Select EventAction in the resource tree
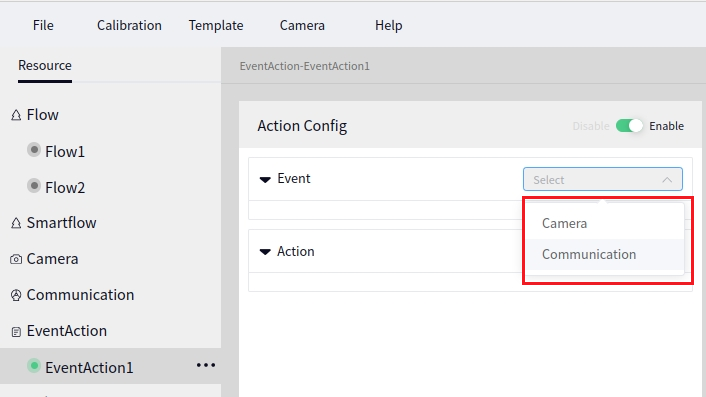The width and height of the screenshot is (706, 397). (x=67, y=331)
